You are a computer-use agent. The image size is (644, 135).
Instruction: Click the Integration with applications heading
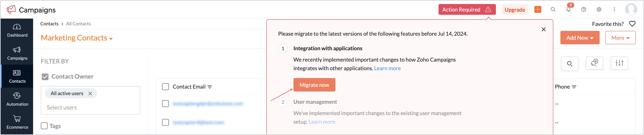click(328, 48)
